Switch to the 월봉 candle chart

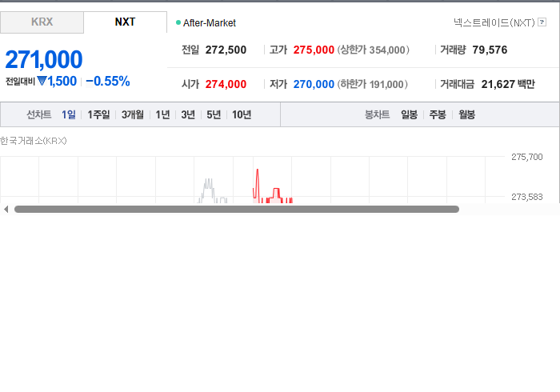(466, 114)
